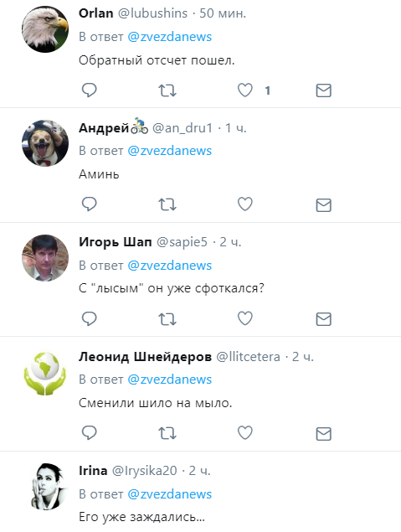401x532 pixels.
Task: Open the 50 мин. timestamp on Orlan's tweet
Action: 223,13
